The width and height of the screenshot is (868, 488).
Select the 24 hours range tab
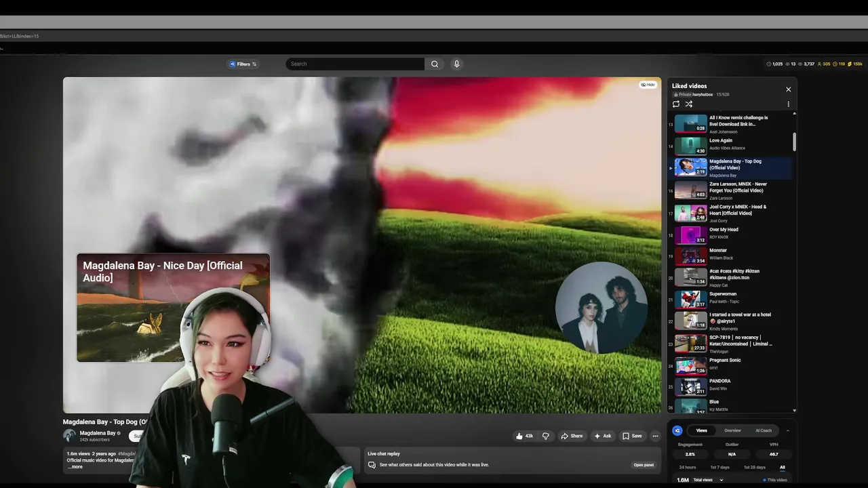coord(688,467)
